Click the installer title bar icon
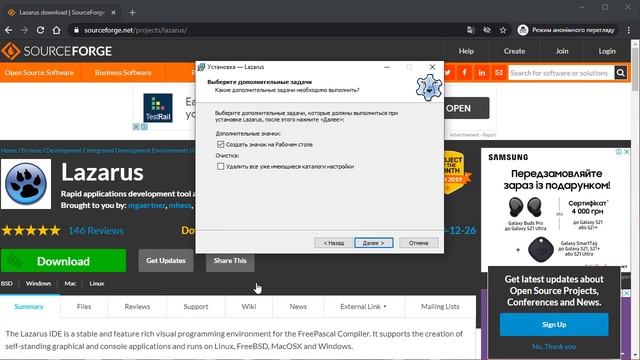Image resolution: width=640 pixels, height=360 pixels. 201,67
